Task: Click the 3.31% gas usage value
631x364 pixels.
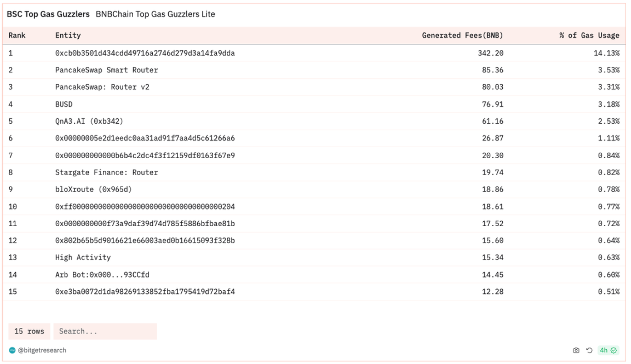Action: [609, 87]
